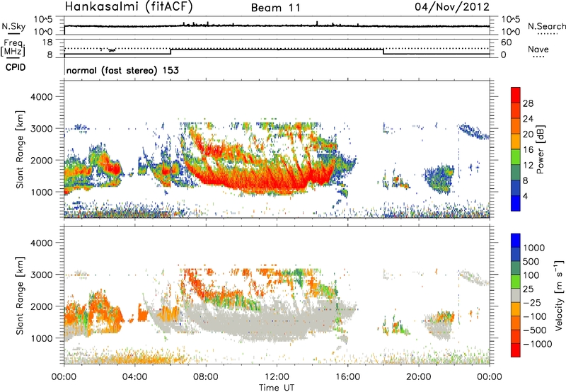Click the 04:00 time axis tick label

pos(135,377)
